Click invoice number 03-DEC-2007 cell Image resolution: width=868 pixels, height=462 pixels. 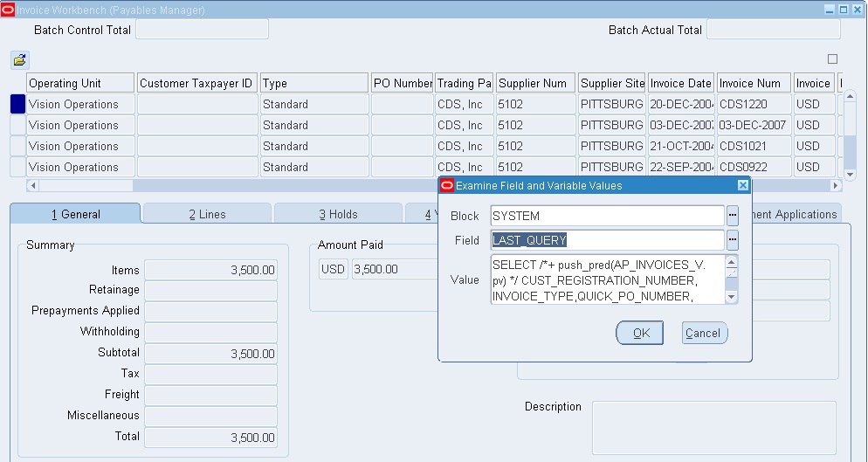pyautogui.click(x=754, y=125)
